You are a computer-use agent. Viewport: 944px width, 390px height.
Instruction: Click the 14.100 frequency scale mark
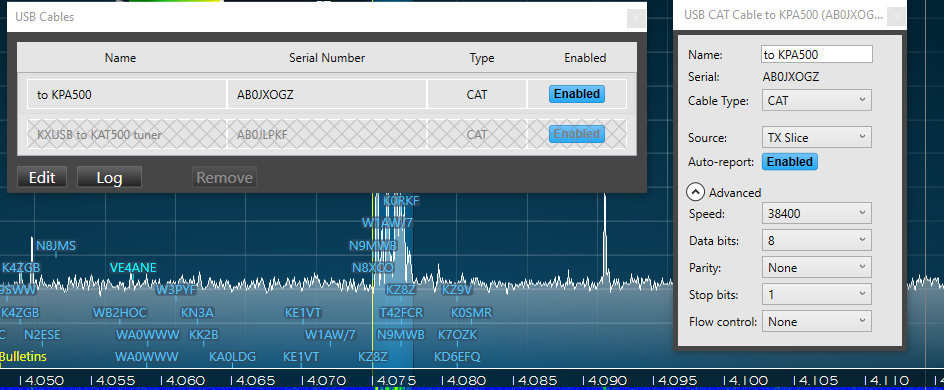[745, 380]
